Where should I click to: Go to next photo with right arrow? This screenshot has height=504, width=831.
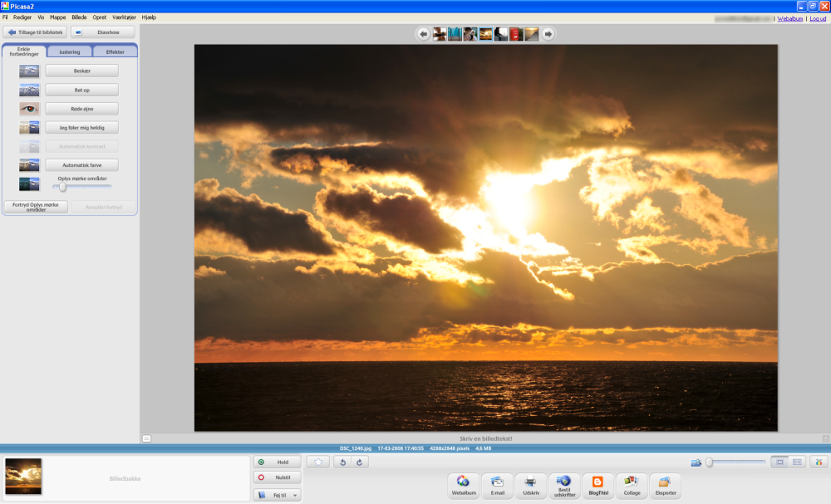548,34
